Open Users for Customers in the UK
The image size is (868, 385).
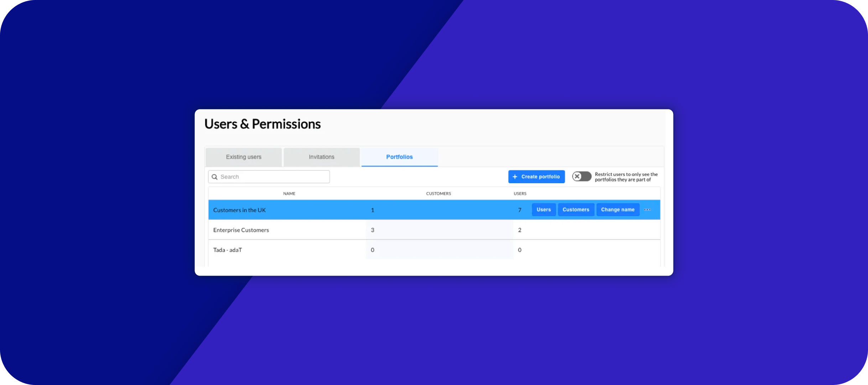point(544,210)
